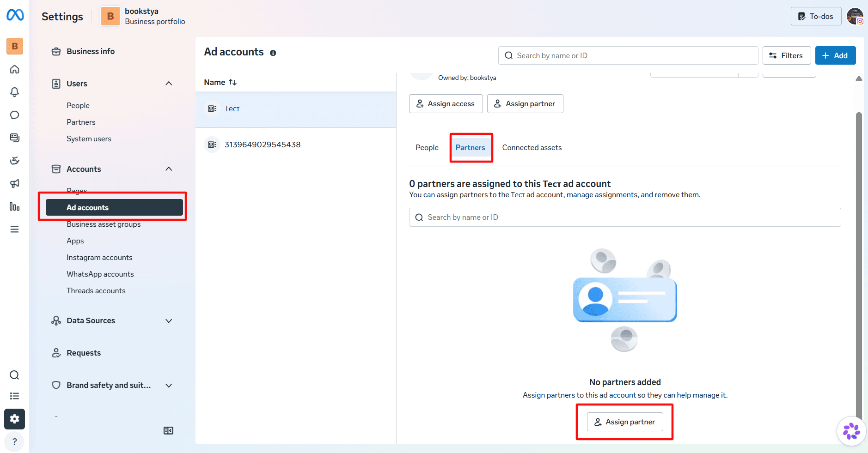This screenshot has width=868, height=453.
Task: Select the orange B portfolio icon in left rail
Action: tap(15, 46)
